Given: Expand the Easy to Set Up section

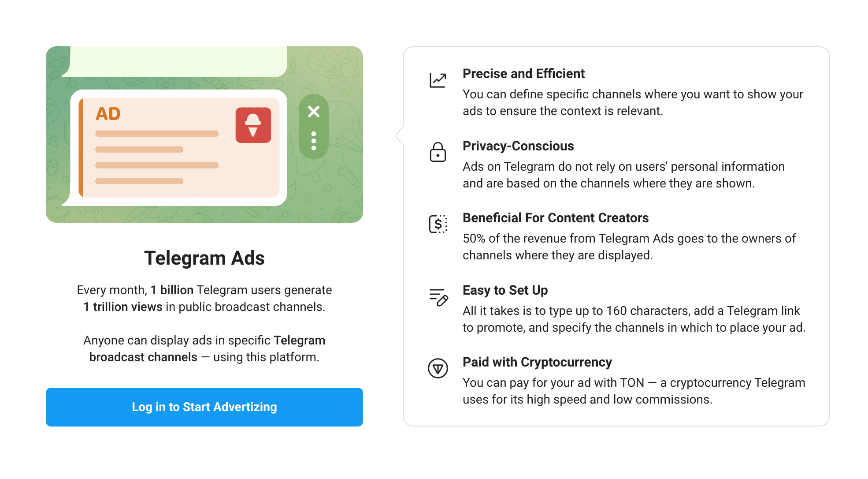Looking at the screenshot, I should tap(505, 290).
